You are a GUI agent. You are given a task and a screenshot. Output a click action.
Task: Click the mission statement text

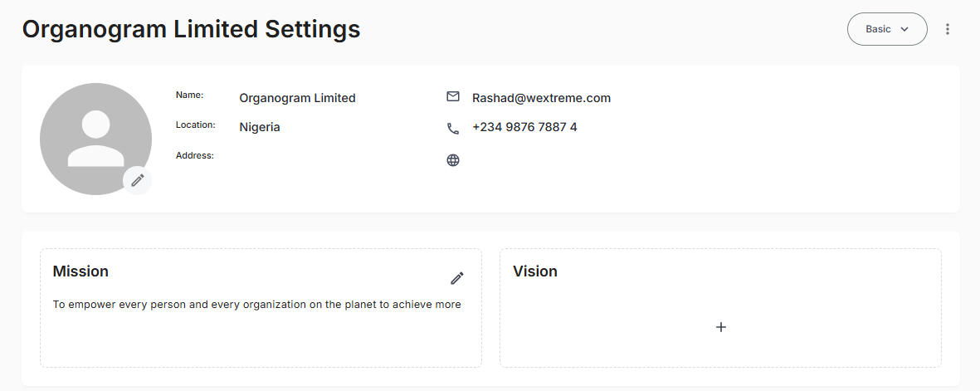click(x=256, y=305)
